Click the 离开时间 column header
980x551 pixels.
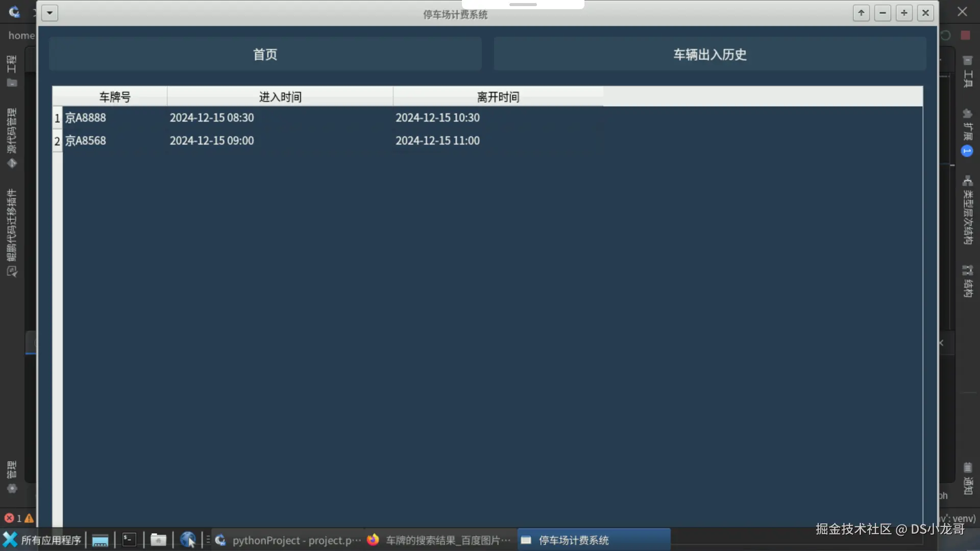pos(498,96)
